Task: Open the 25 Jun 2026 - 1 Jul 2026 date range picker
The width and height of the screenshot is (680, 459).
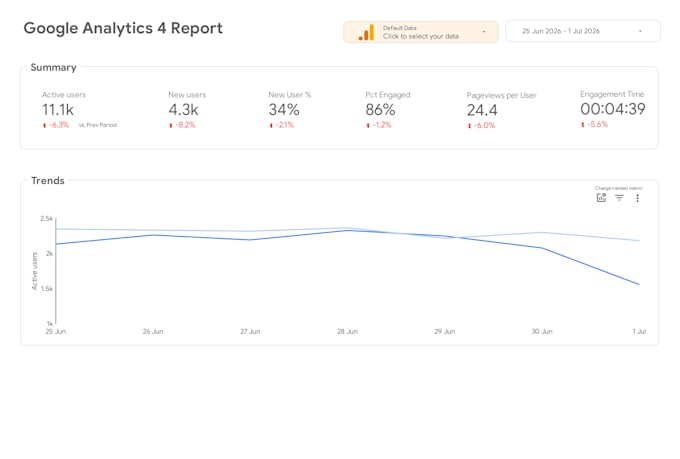Action: [583, 31]
